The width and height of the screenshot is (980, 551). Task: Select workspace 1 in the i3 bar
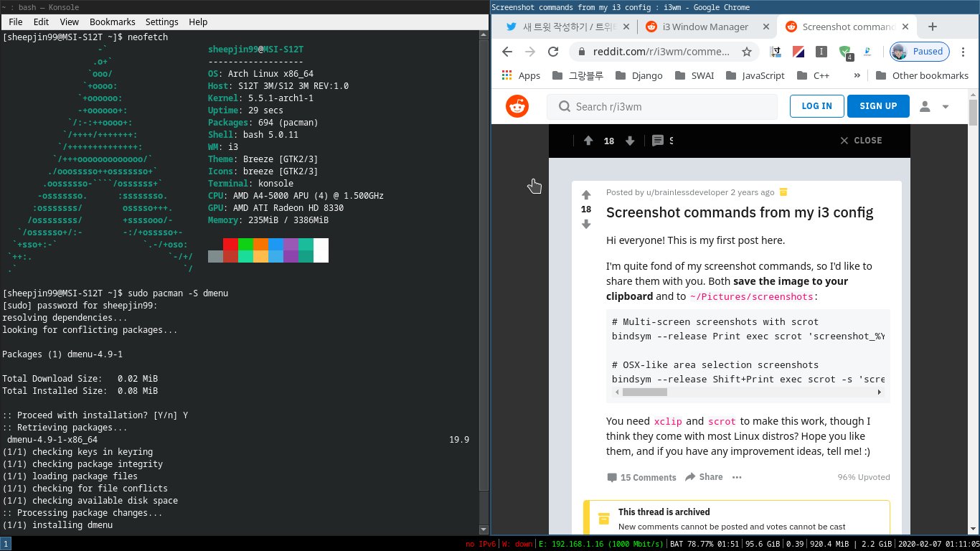[x=5, y=544]
